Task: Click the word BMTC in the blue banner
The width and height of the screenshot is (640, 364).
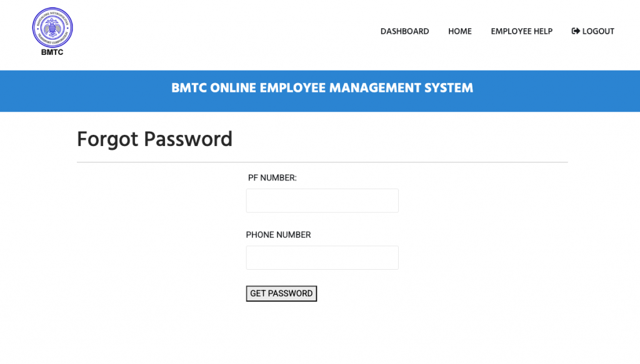Action: [x=189, y=88]
